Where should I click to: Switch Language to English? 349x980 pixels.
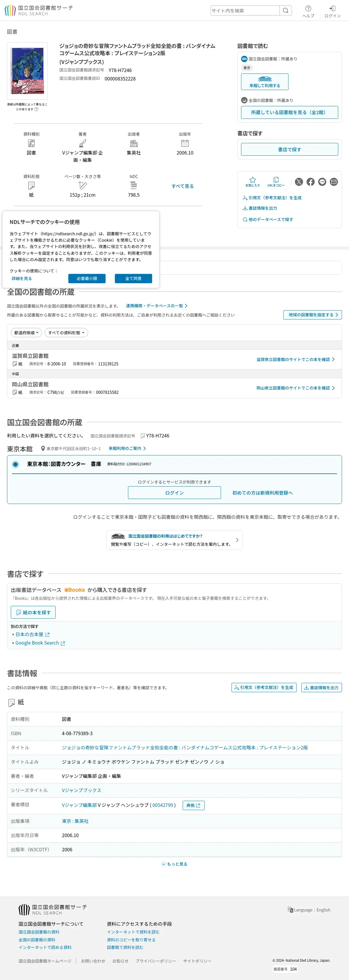(x=309, y=910)
